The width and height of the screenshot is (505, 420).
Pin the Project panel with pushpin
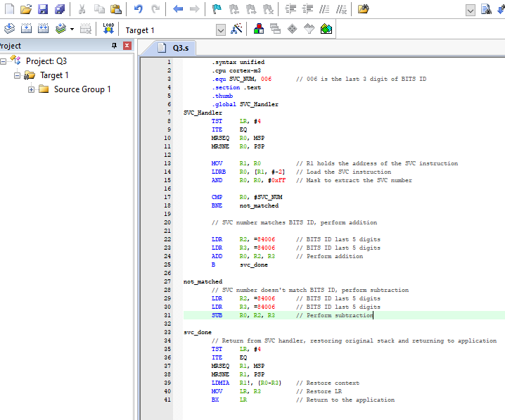coord(115,46)
